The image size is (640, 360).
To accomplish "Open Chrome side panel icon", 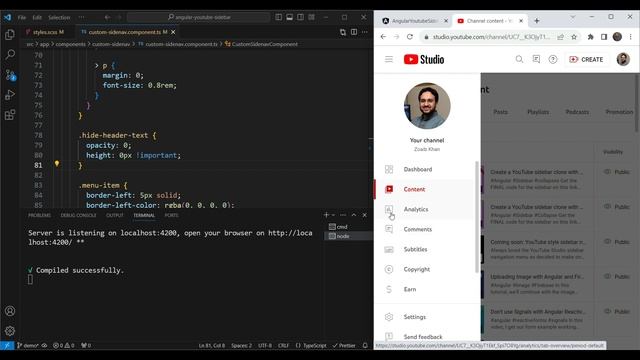I will (604, 37).
